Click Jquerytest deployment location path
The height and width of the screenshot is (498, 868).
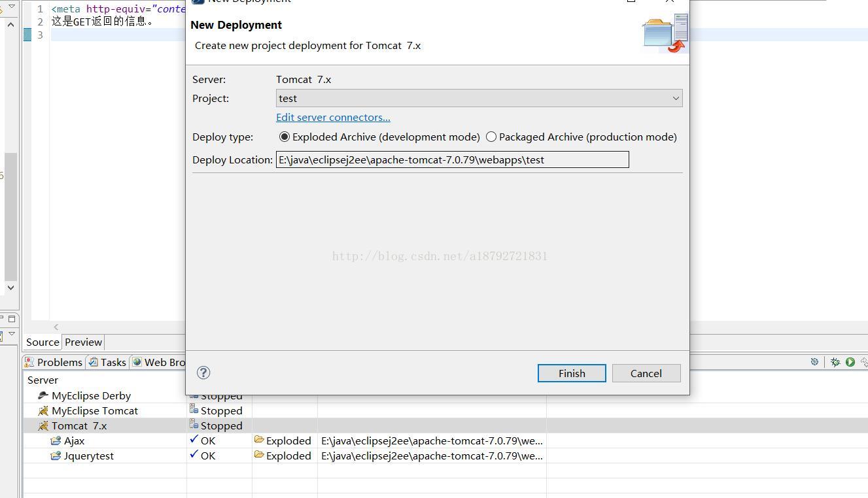432,456
